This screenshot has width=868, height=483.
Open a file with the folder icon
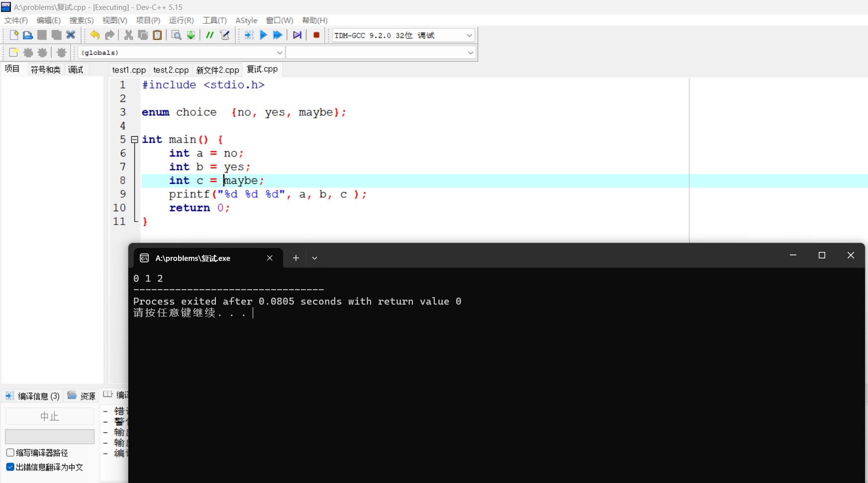click(28, 35)
